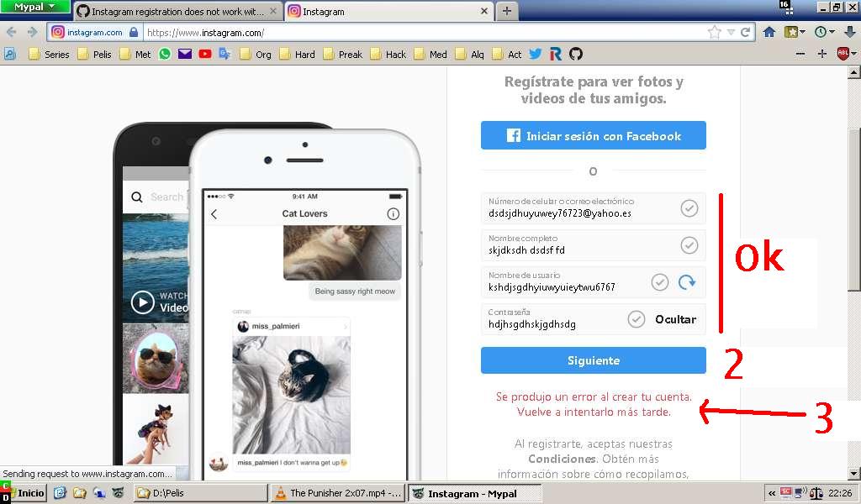Zoom in with the plus toolbar button

point(822,54)
